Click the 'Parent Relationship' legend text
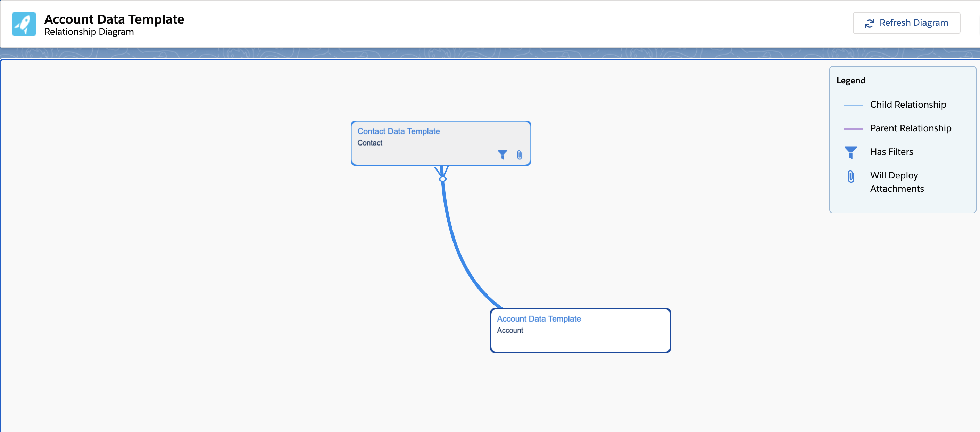This screenshot has width=980, height=432. [911, 128]
